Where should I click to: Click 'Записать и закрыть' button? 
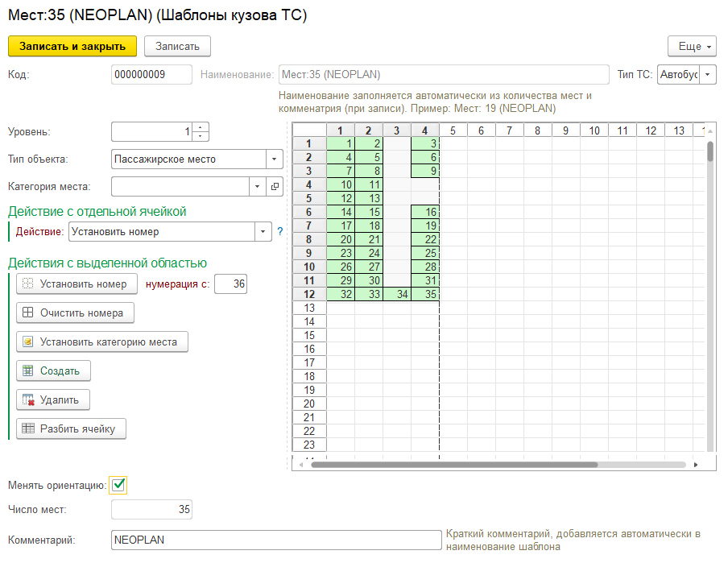[x=72, y=47]
